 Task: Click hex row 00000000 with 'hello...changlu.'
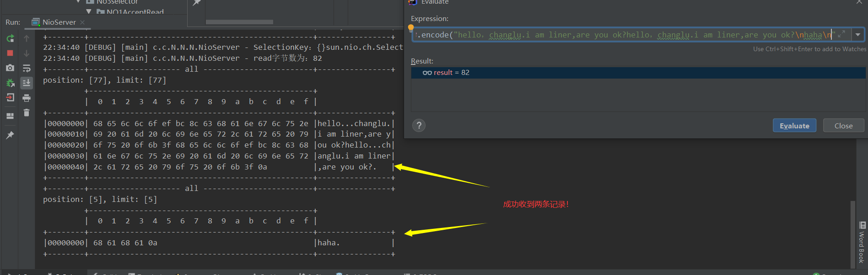pyautogui.click(x=219, y=123)
